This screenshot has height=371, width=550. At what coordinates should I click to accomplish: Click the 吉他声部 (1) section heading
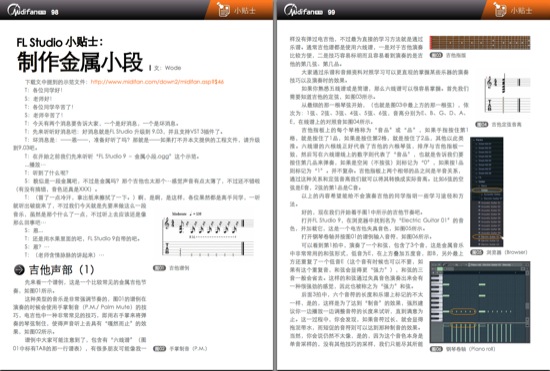(62, 270)
